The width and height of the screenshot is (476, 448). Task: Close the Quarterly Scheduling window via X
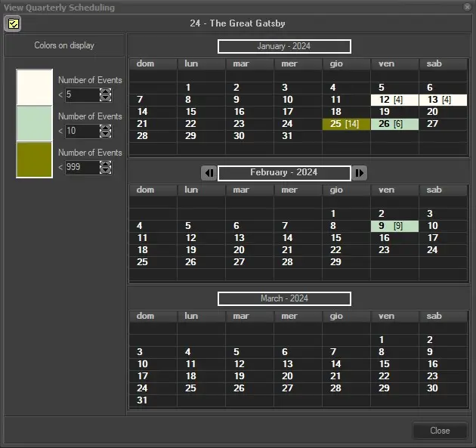pyautogui.click(x=467, y=7)
